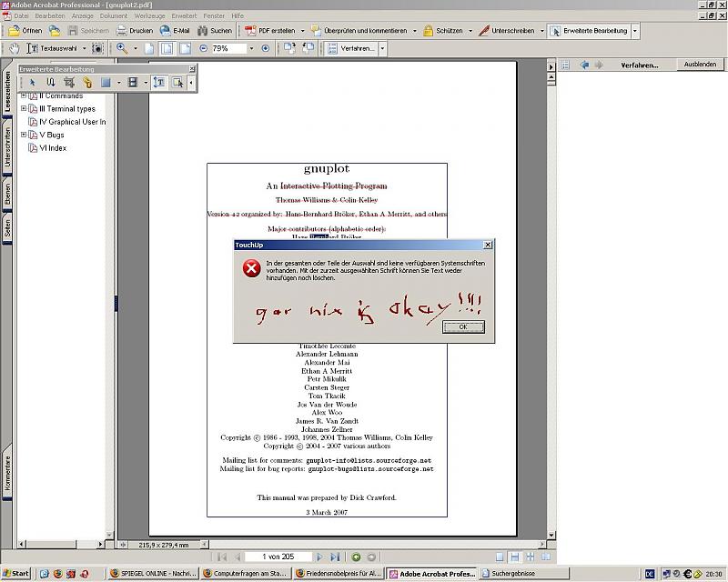
Task: Open the zoom tool dropdown arrow
Action: click(136, 48)
